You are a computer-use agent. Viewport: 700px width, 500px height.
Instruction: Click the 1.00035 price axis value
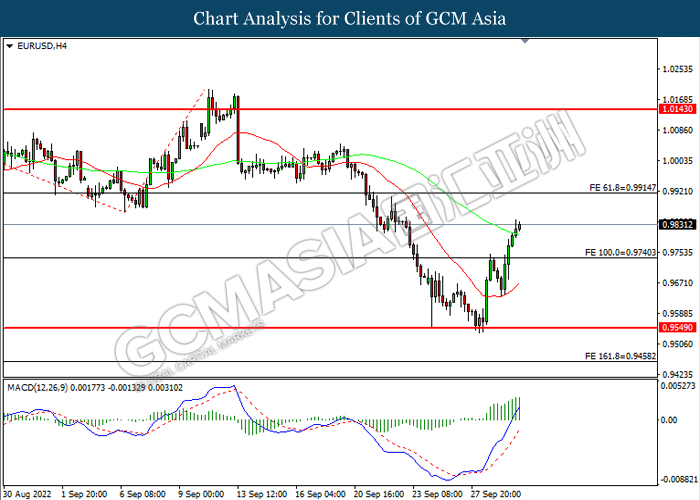[x=678, y=161]
